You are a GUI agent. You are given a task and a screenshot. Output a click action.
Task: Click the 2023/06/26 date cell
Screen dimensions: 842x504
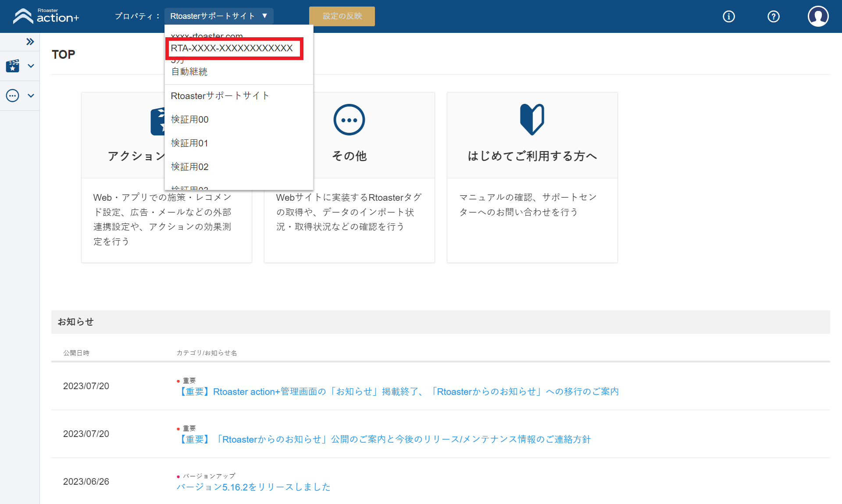coord(86,481)
